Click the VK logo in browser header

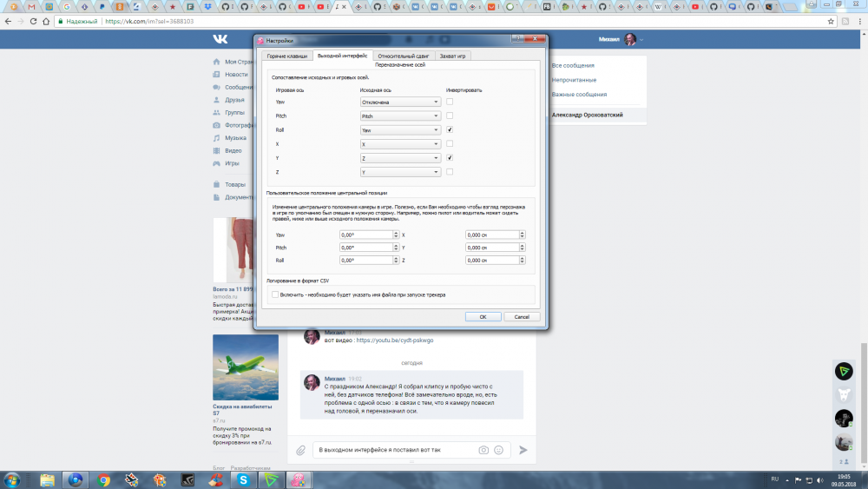point(220,39)
